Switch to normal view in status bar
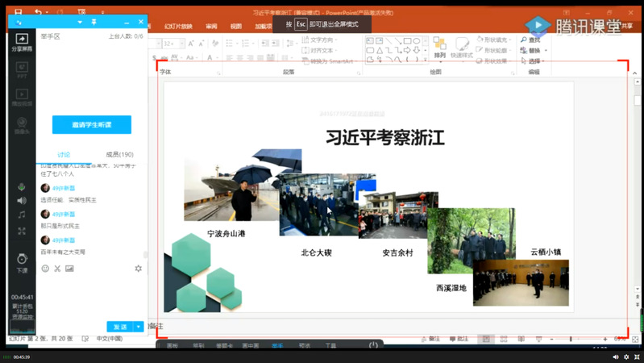The image size is (644, 363). coord(486,339)
